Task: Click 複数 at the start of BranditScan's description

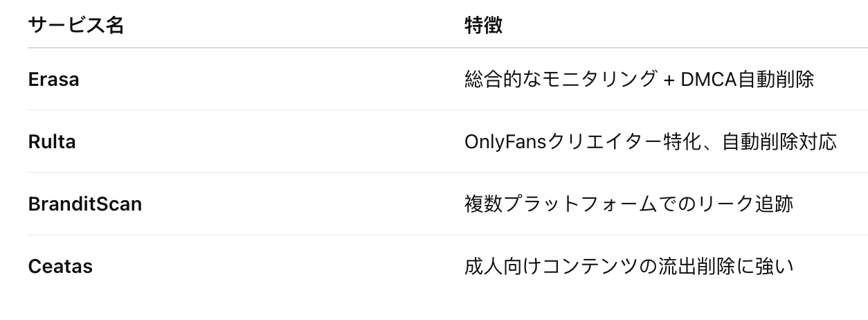Action: 483,204
